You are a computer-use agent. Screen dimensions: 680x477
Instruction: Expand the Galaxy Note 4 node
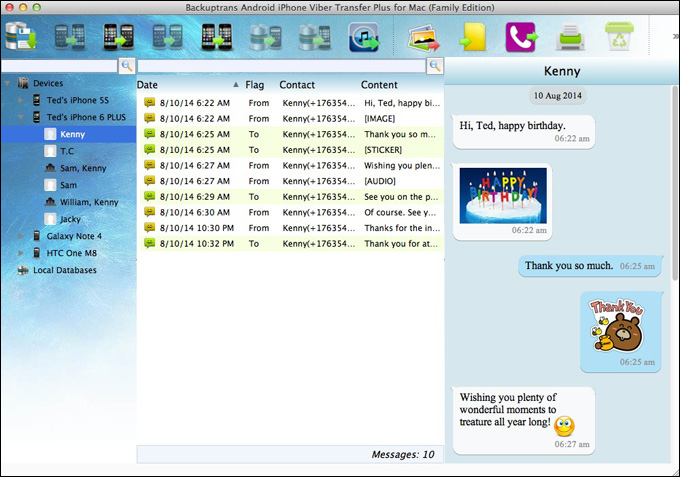(x=20, y=236)
